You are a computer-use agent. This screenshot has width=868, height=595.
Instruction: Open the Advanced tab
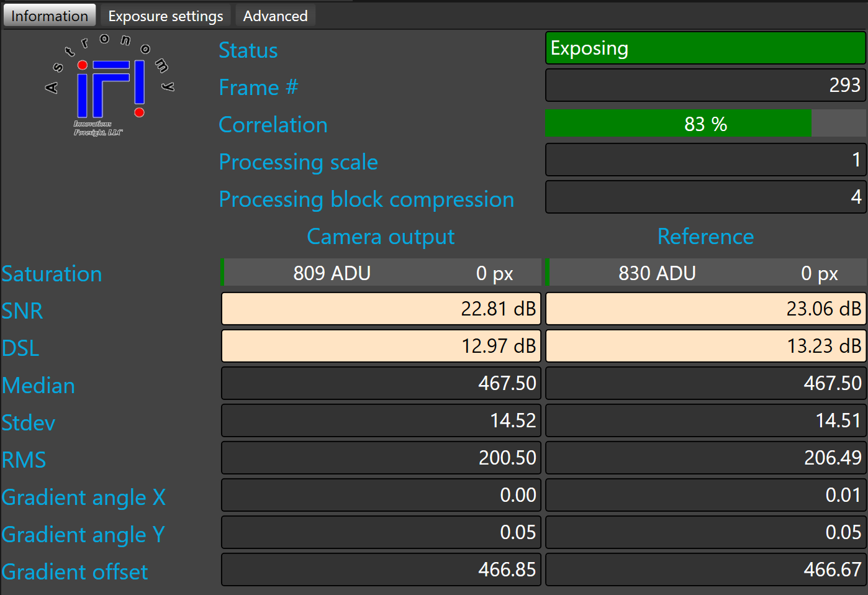coord(275,16)
